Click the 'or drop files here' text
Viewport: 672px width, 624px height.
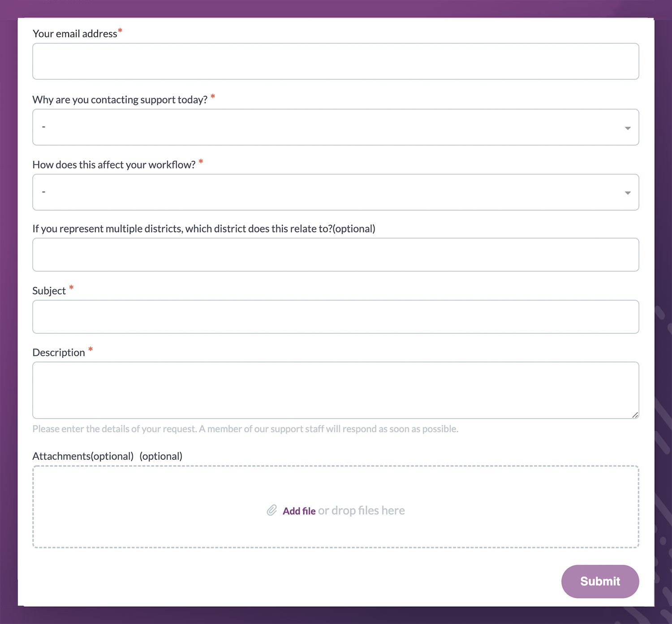pyautogui.click(x=361, y=511)
